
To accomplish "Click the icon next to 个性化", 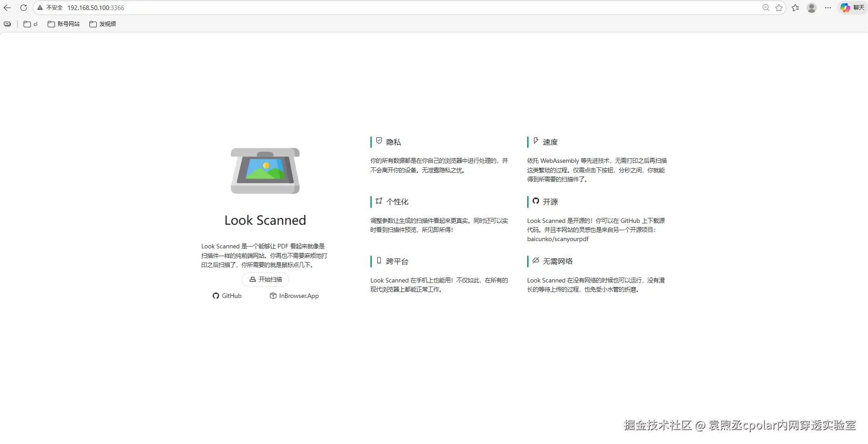I will pos(379,201).
